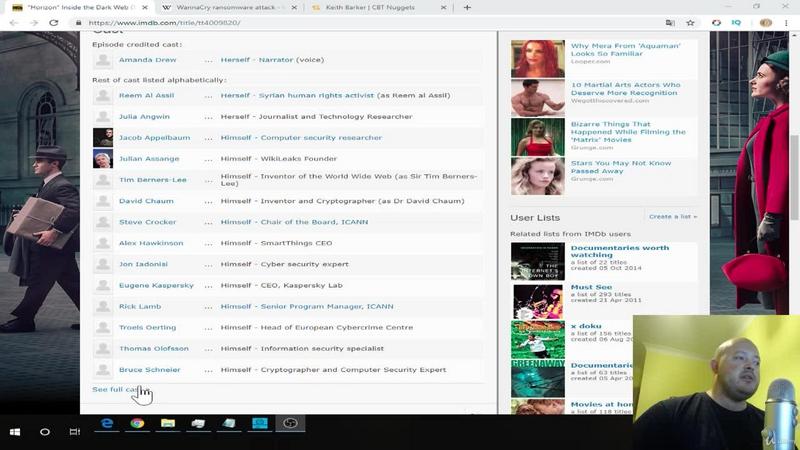Screen dimensions: 800x450
Task: Click the Create a list link
Action: (x=673, y=217)
